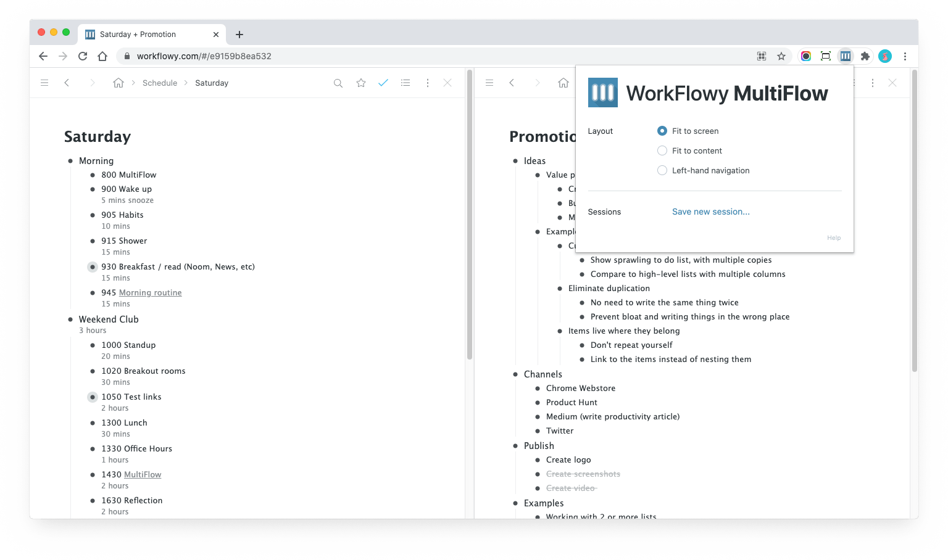
Task: Toggle show completed checkmark in left pane
Action: point(383,83)
